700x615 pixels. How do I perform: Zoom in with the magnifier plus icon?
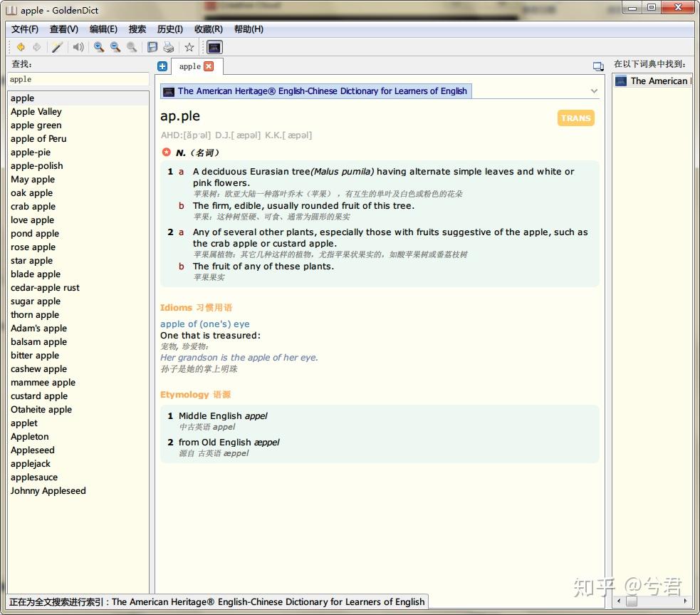[99, 47]
